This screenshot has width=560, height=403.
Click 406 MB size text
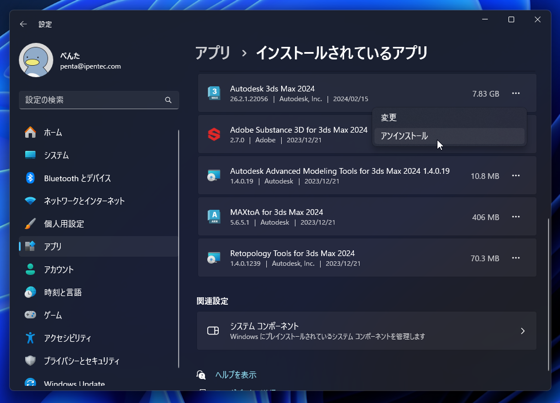[x=485, y=217]
